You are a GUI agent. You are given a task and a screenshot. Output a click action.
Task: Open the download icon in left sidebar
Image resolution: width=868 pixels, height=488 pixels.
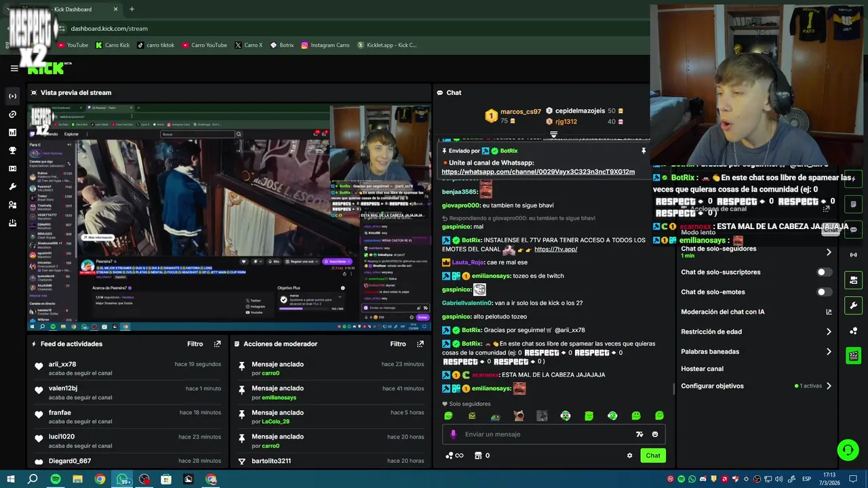coord(12,223)
